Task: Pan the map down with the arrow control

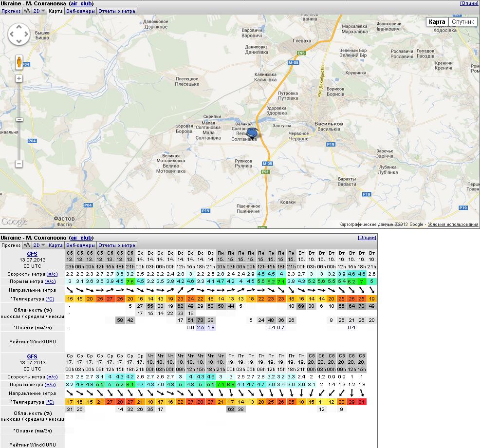Action: coord(19,42)
